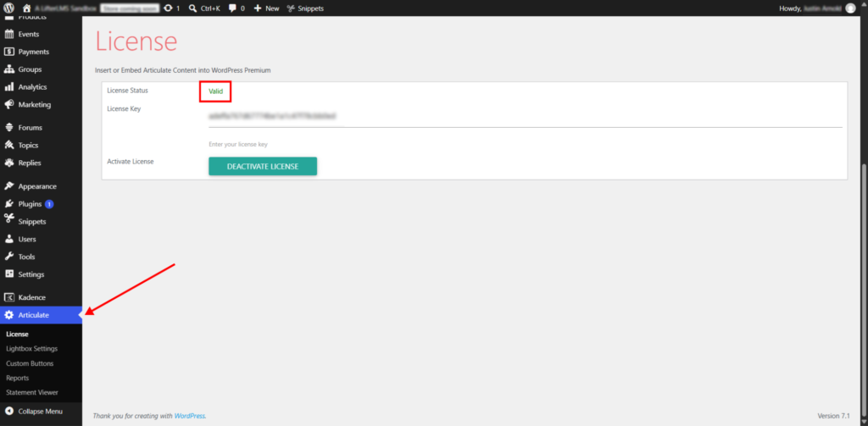Click the License Key label
868x426 pixels.
click(x=124, y=108)
